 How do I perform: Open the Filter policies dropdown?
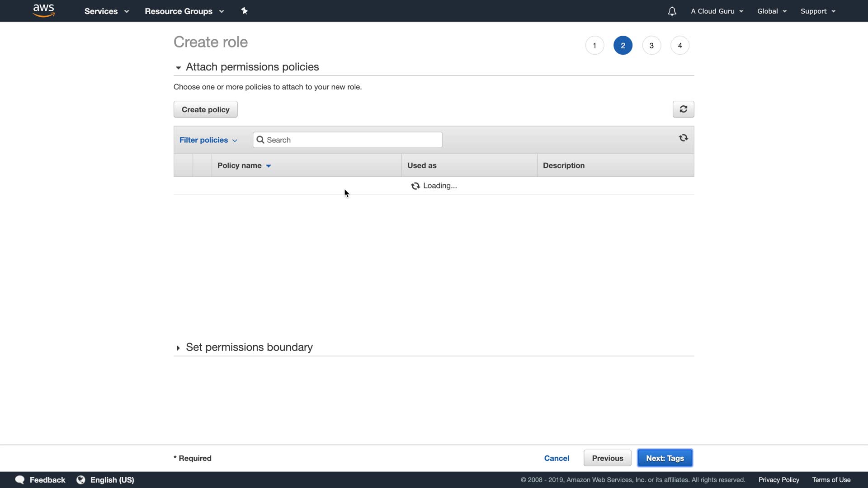click(x=208, y=140)
